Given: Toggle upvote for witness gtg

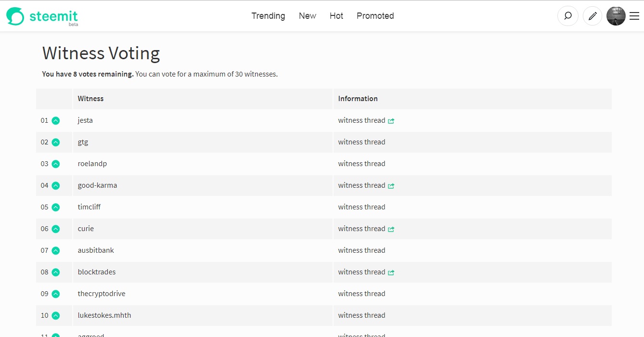Looking at the screenshot, I should (56, 143).
